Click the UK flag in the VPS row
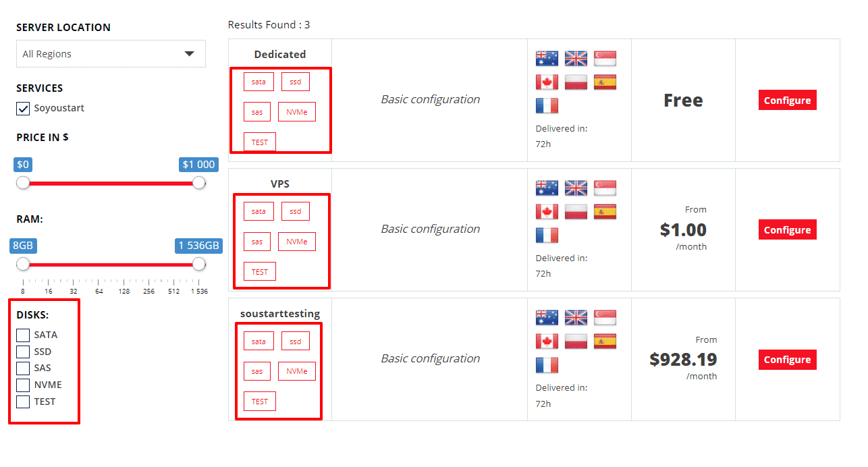 (576, 188)
